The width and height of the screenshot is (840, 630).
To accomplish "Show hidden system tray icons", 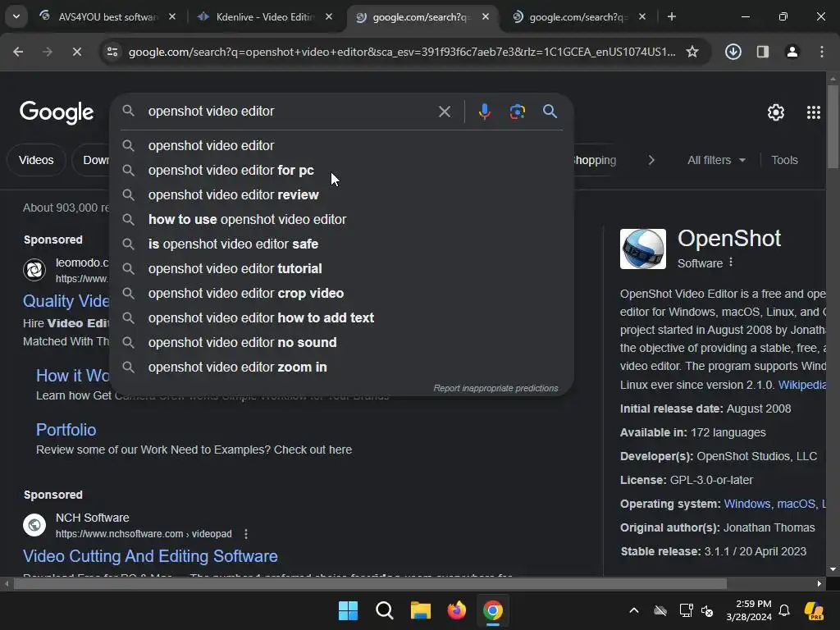I will click(x=634, y=610).
